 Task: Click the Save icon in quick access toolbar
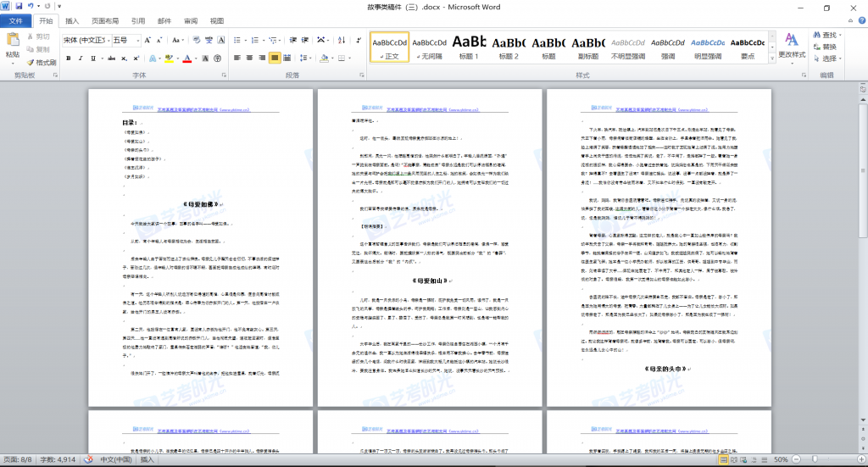click(19, 6)
